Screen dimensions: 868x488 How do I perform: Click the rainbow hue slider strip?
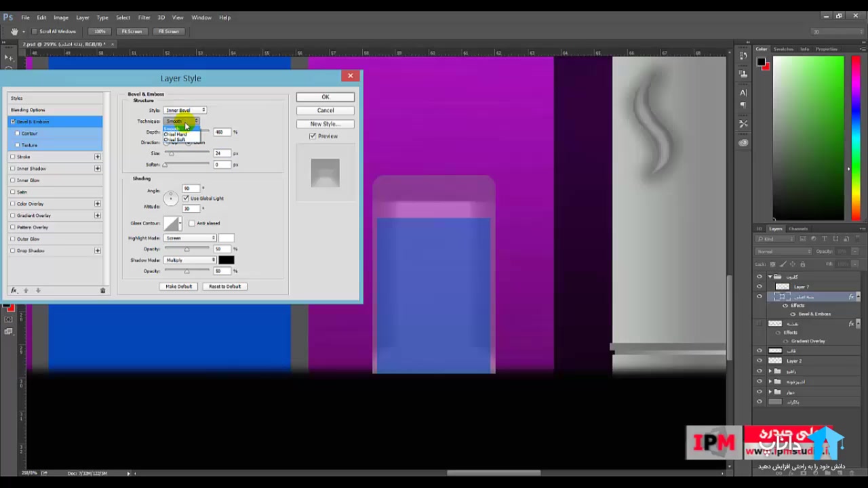[855, 138]
